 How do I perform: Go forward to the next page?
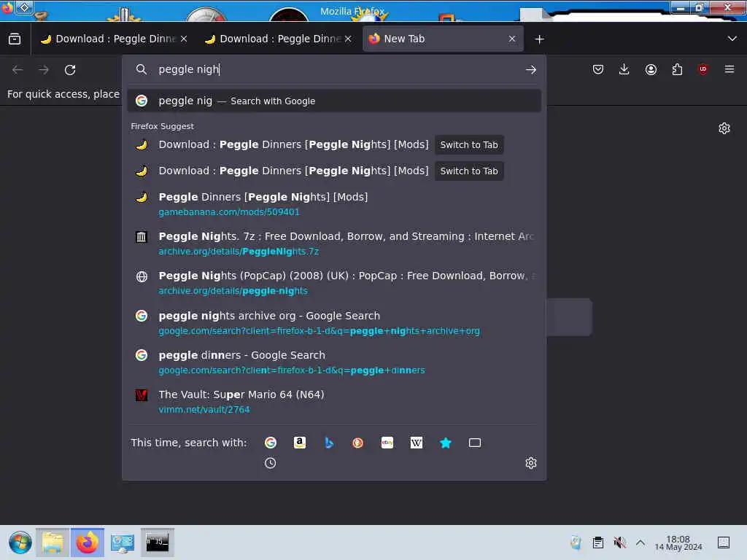(44, 70)
